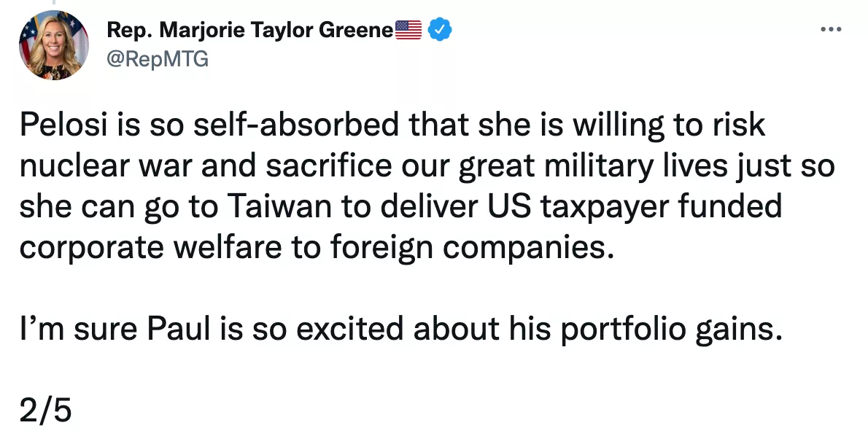The width and height of the screenshot is (868, 436).
Task: Open the account's profile picture avatar
Action: 54,45
